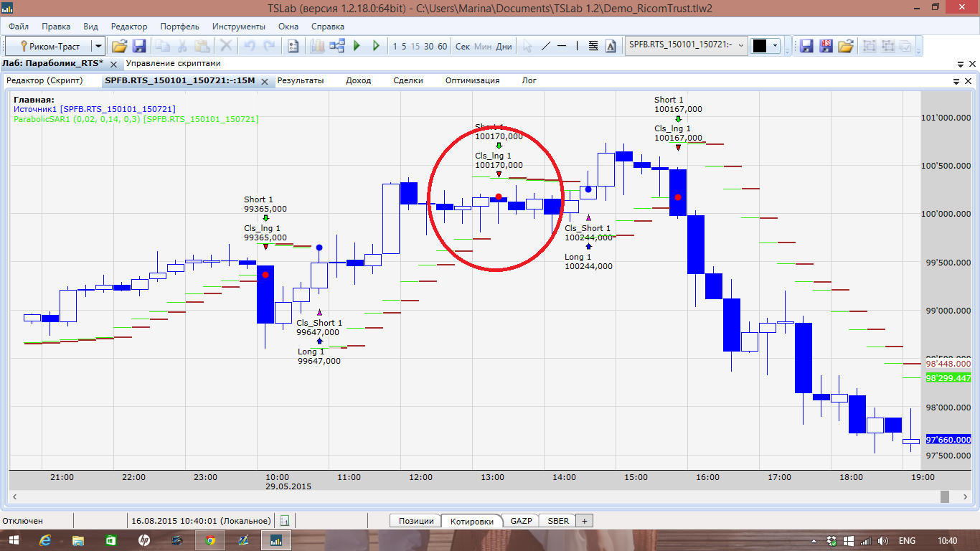Click the Windows Start button
Viewport: 980px width, 551px height.
point(13,540)
